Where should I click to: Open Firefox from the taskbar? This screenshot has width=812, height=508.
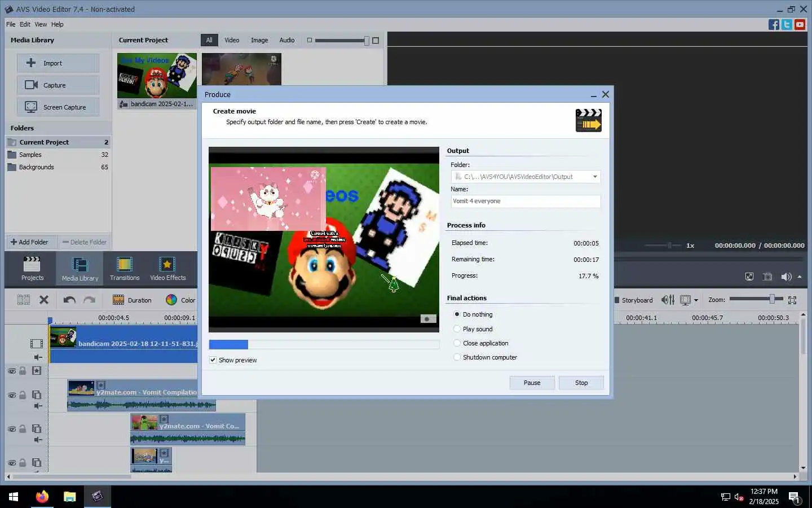coord(42,497)
